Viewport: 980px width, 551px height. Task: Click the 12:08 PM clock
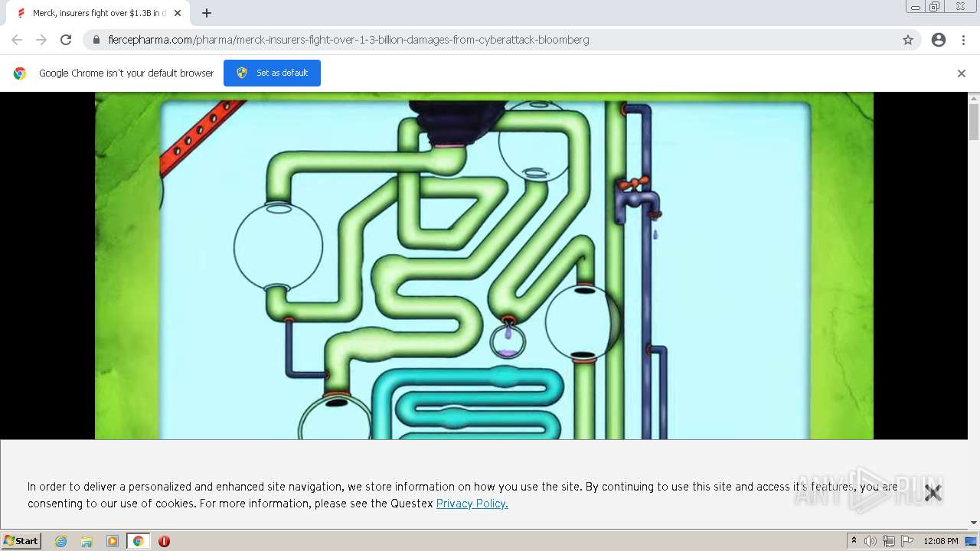940,541
